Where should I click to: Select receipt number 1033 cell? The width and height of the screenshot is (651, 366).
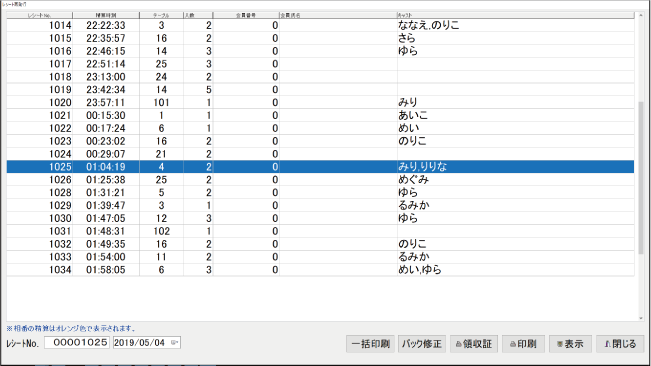click(x=39, y=257)
